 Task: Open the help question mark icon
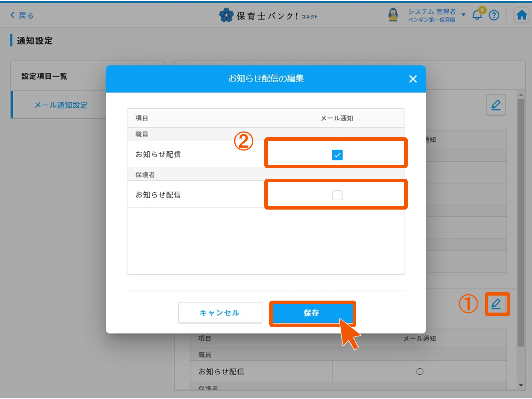pos(494,15)
